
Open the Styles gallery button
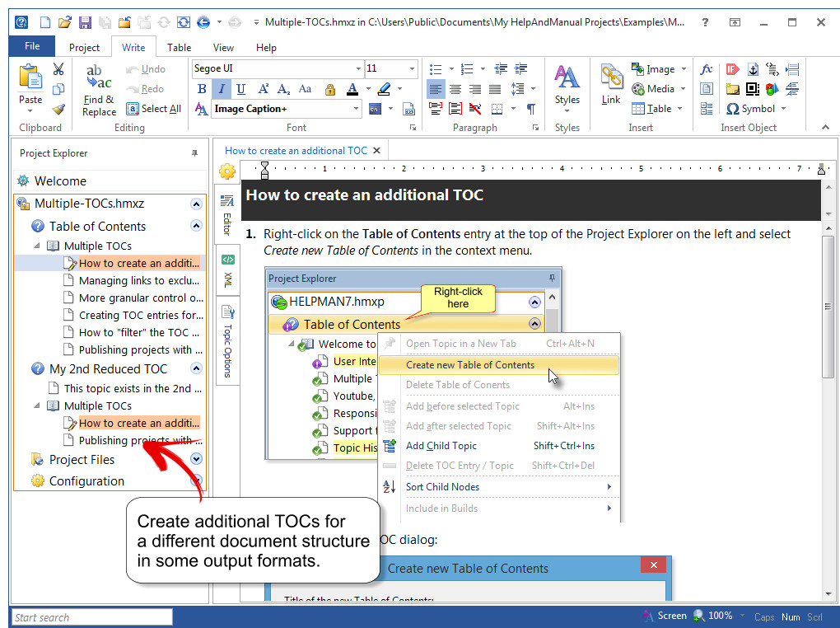click(567, 88)
